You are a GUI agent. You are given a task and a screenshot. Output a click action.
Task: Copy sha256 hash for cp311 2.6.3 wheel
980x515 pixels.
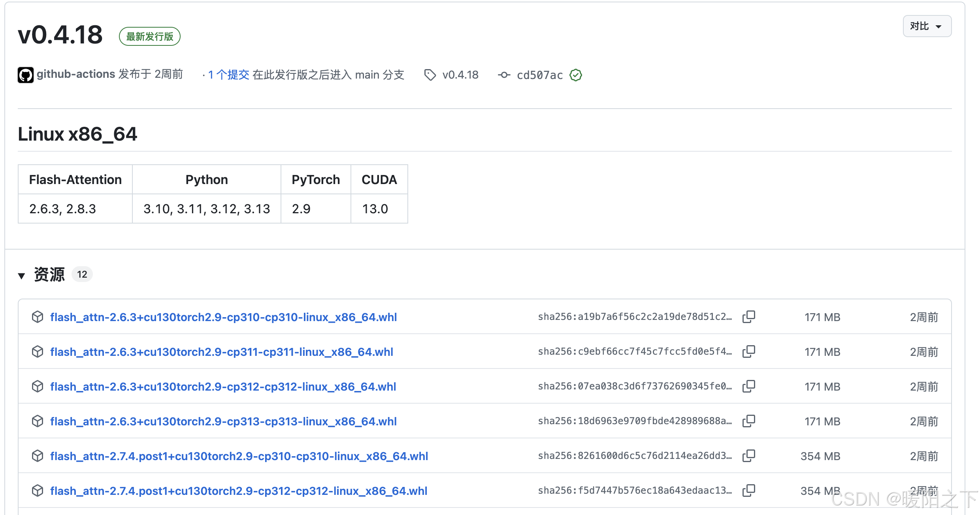tap(748, 351)
